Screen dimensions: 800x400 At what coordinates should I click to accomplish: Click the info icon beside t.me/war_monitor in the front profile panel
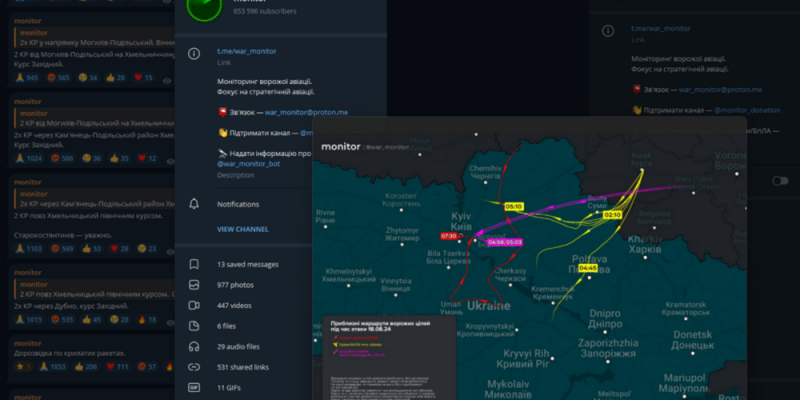[194, 53]
